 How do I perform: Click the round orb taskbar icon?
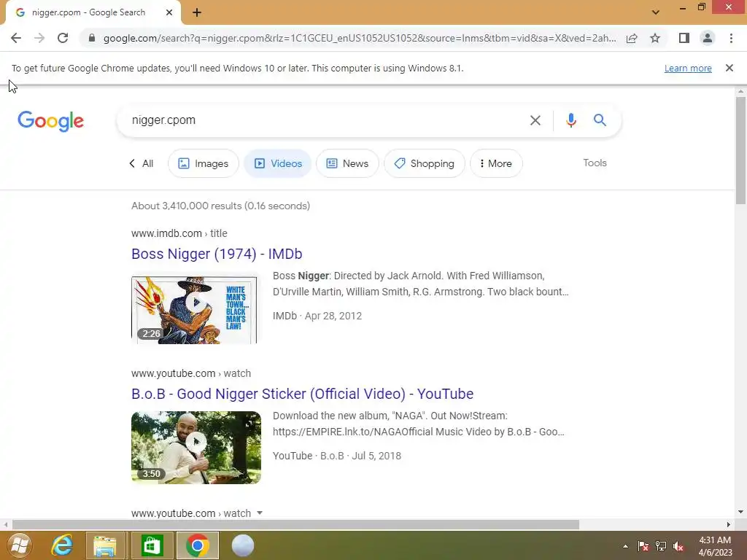(242, 545)
